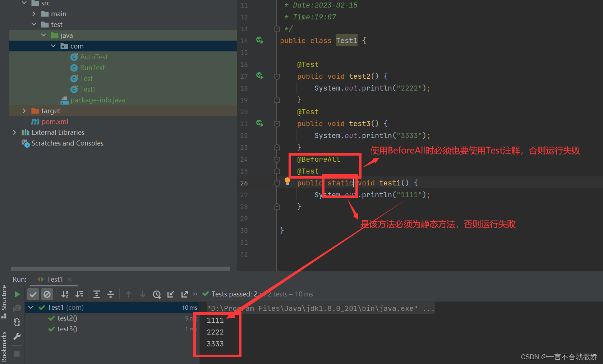Toggle show passed tests checkmark button

tap(33, 294)
